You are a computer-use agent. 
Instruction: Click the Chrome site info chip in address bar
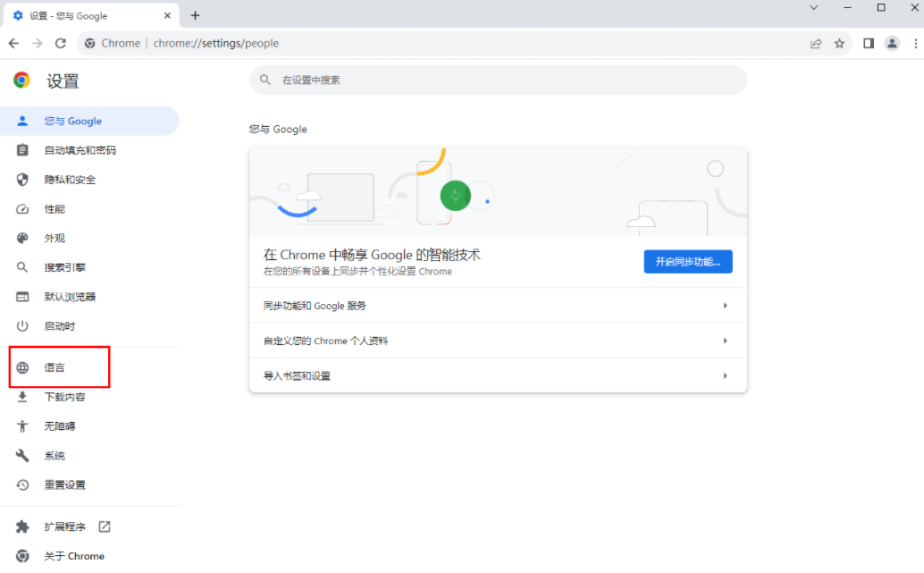[x=113, y=43]
